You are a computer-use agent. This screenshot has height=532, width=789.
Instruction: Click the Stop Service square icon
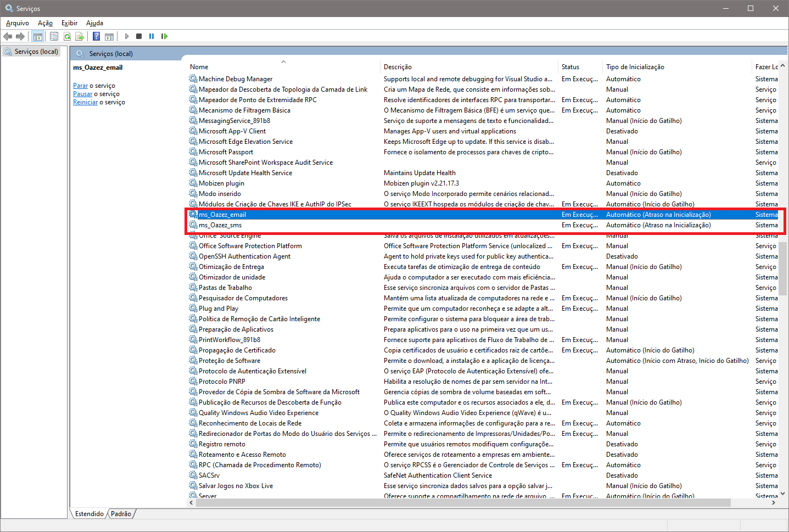click(139, 36)
